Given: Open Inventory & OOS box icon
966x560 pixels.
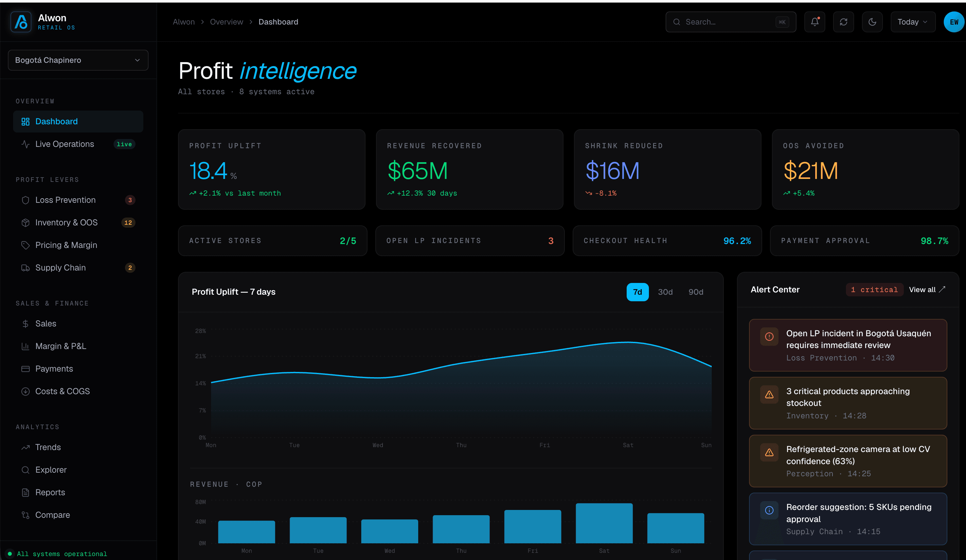Looking at the screenshot, I should click(x=25, y=223).
